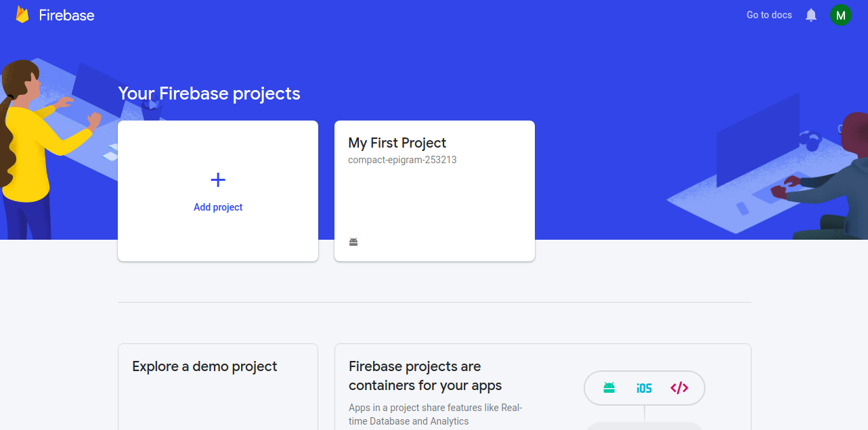The height and width of the screenshot is (430, 868).
Task: Click the project ID compact-epigram-253213
Action: pos(402,160)
